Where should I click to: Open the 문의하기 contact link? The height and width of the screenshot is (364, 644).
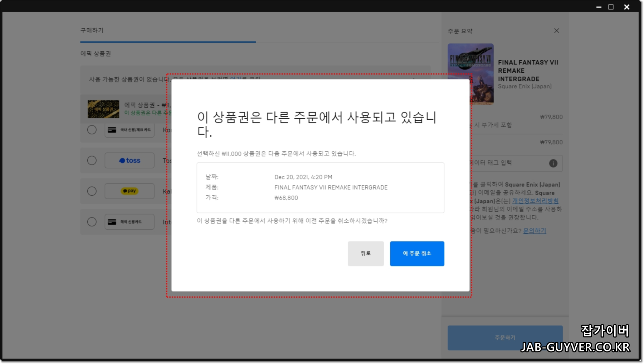click(x=535, y=231)
